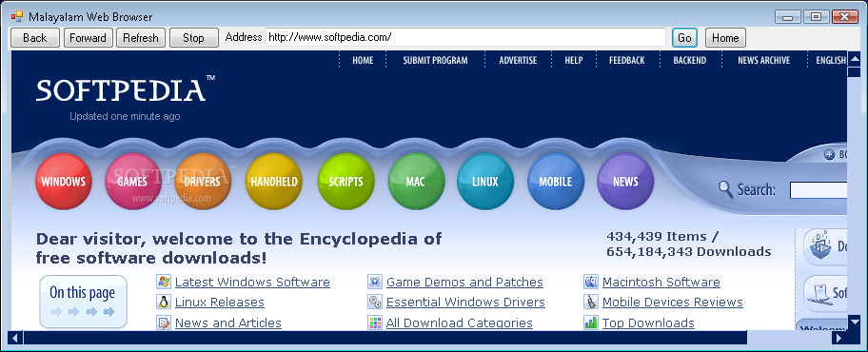Click the Back button
The height and width of the screenshot is (352, 868).
[35, 38]
